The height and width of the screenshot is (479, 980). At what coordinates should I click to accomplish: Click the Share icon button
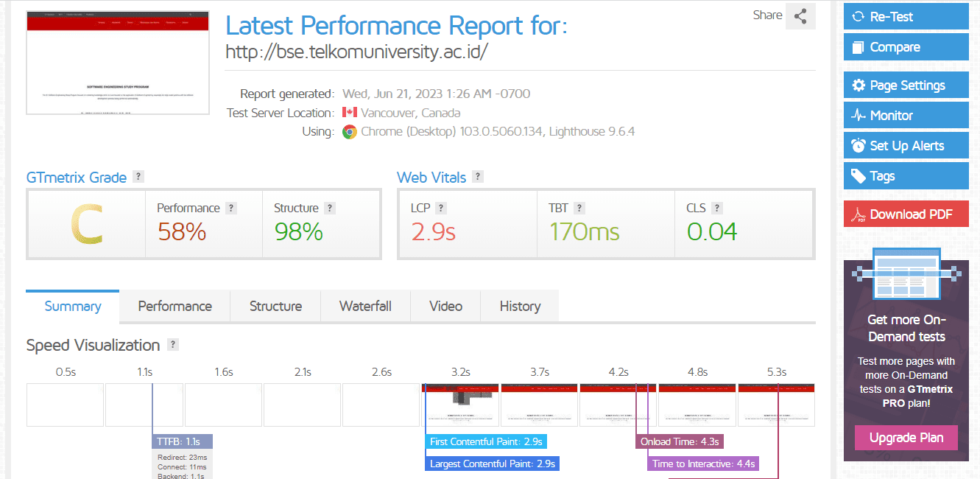[800, 16]
